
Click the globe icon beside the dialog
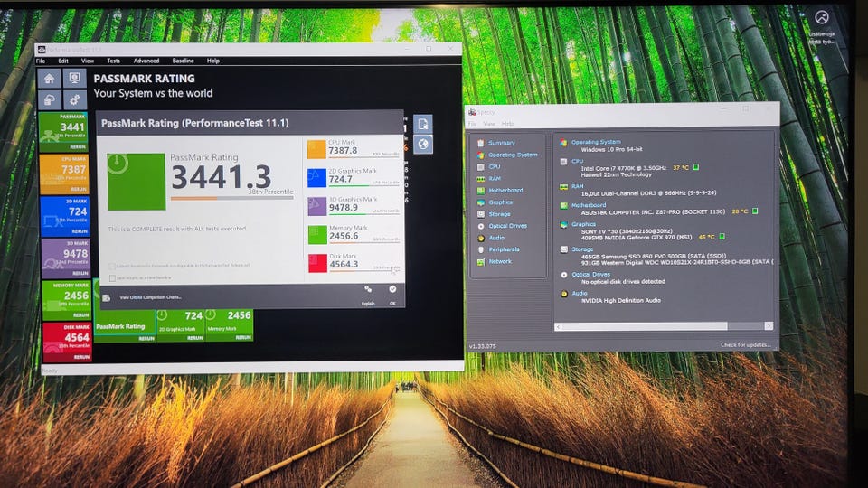pyautogui.click(x=423, y=145)
